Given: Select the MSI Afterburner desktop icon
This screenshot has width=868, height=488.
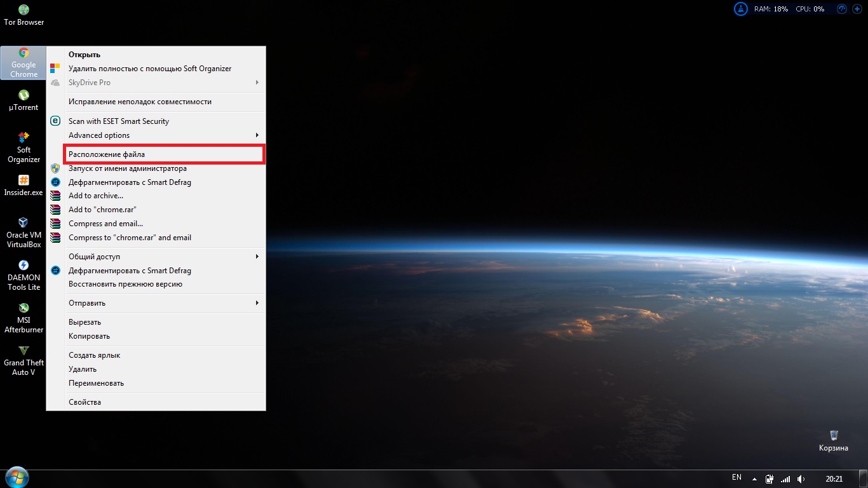Looking at the screenshot, I should click(x=24, y=317).
